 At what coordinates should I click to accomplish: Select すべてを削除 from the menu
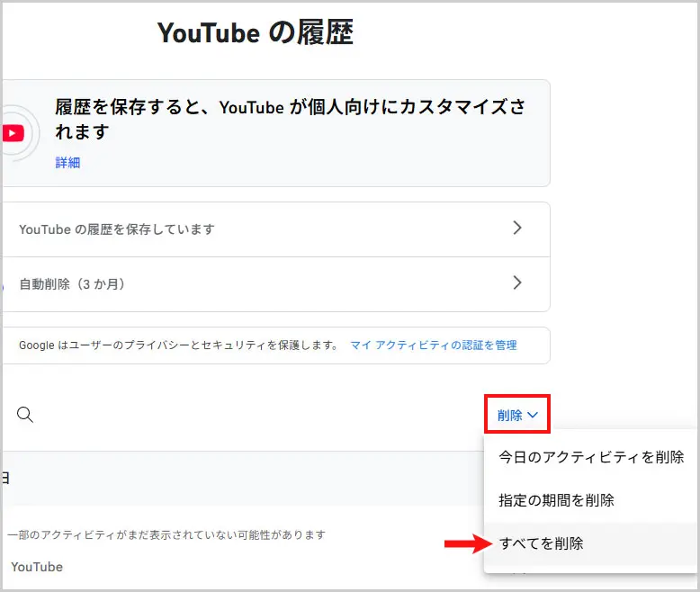coord(590,543)
